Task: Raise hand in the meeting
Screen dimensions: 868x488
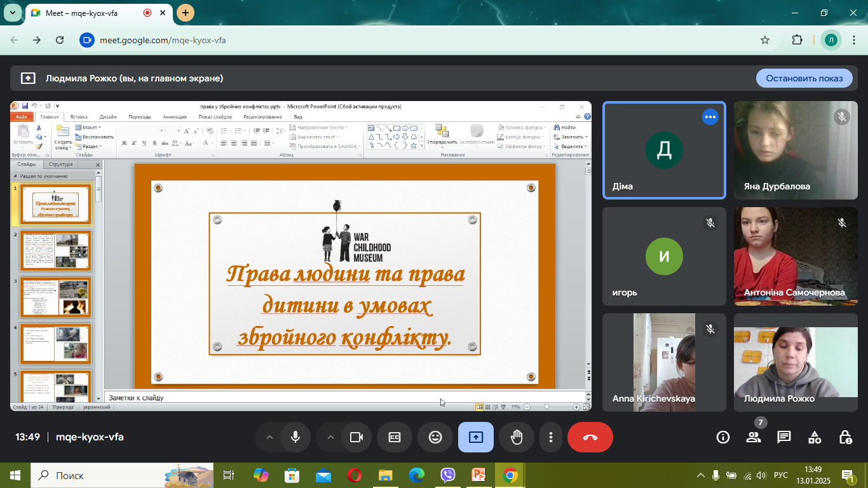Action: coord(517,437)
